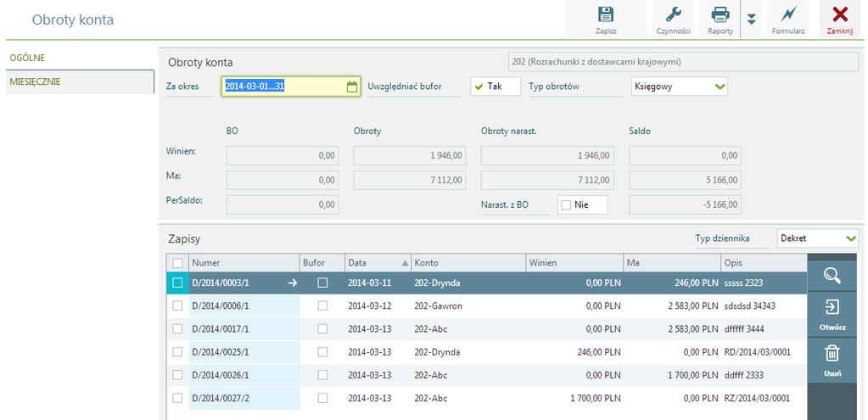This screenshot has height=420, width=868.
Task: Click the magnifier search button beside the list
Action: click(832, 275)
